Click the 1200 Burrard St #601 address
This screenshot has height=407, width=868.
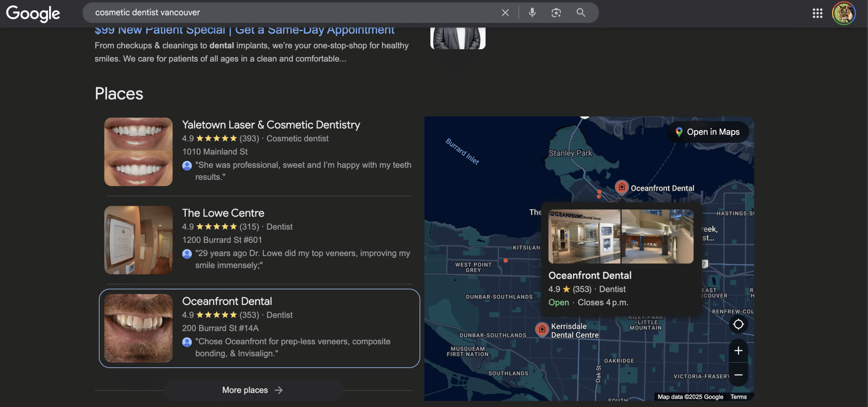click(x=222, y=240)
